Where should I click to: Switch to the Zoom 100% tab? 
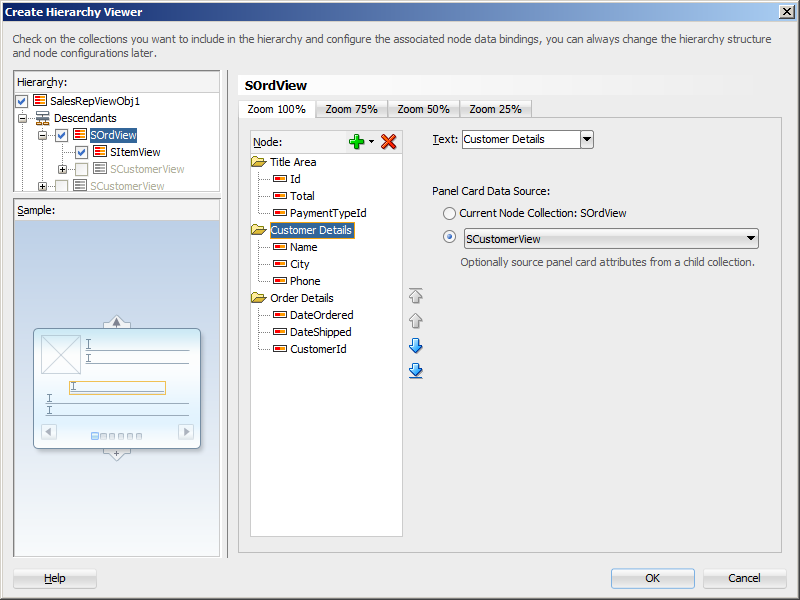(277, 109)
